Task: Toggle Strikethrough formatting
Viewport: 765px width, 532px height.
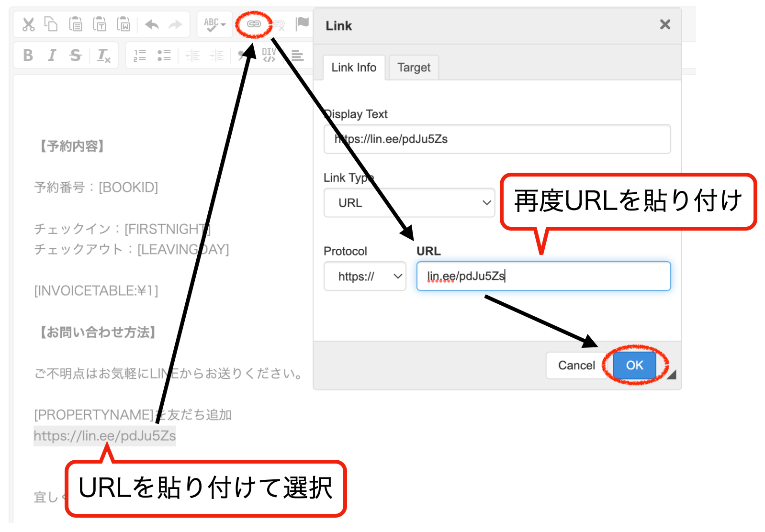Action: point(75,55)
